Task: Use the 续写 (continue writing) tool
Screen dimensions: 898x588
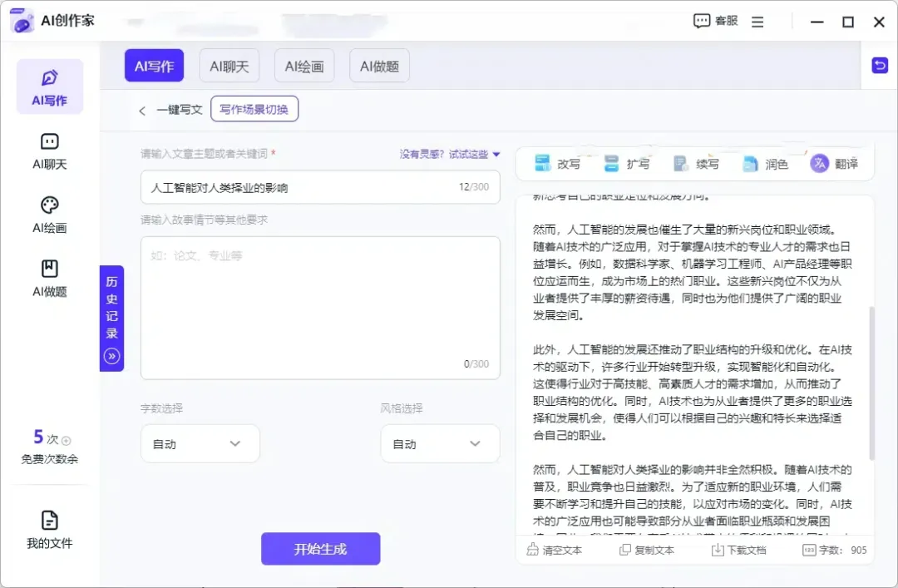Action: tap(698, 164)
